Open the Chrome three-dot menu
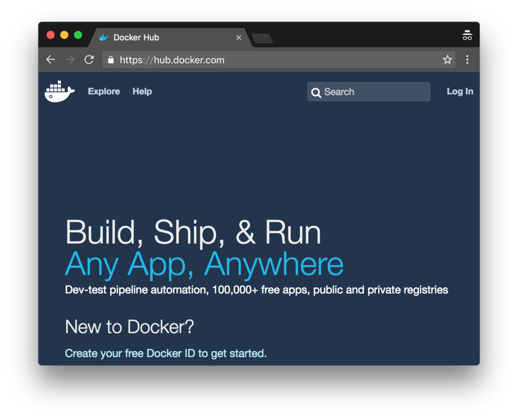The height and width of the screenshot is (420, 518). point(467,59)
